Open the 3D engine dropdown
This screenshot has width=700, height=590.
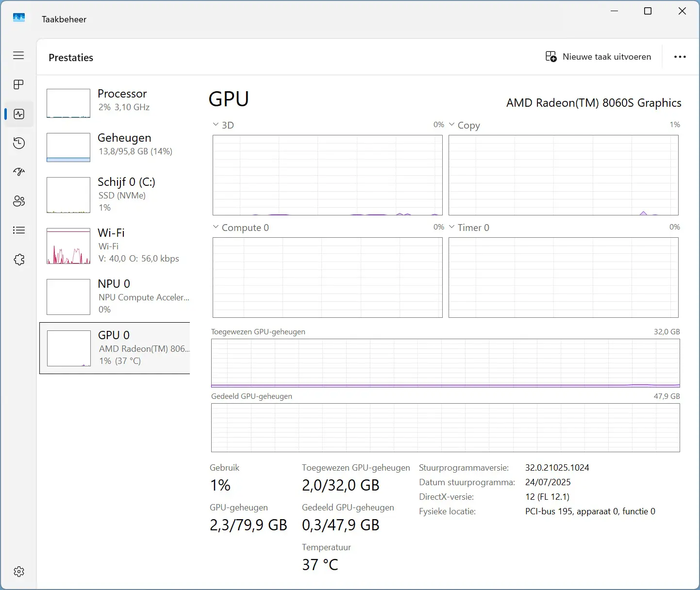coord(224,125)
